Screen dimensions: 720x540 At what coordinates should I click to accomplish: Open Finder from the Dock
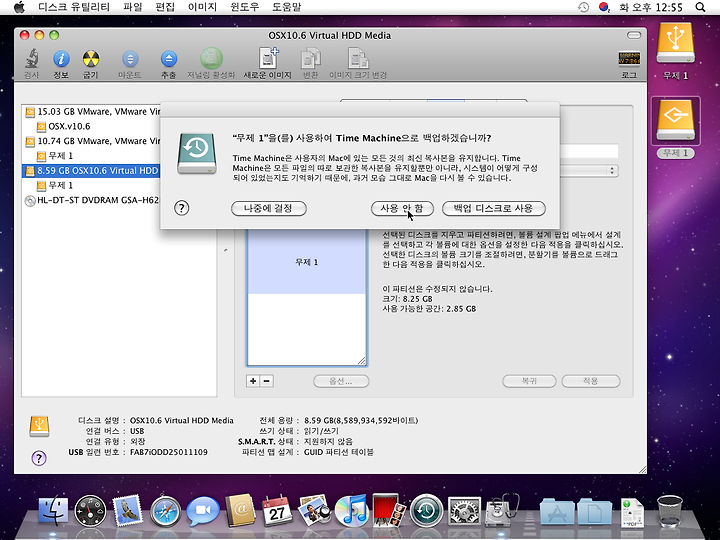(x=52, y=510)
